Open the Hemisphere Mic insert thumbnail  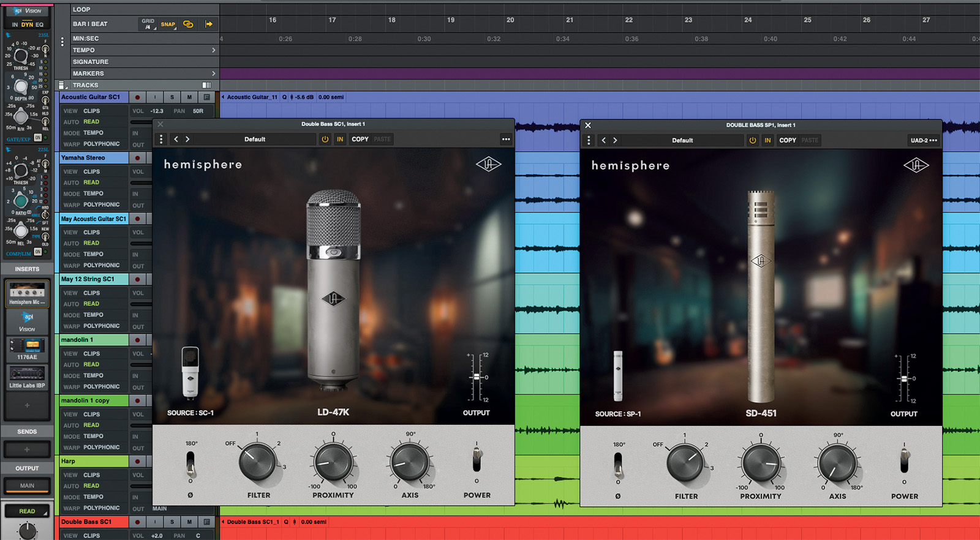(x=27, y=294)
